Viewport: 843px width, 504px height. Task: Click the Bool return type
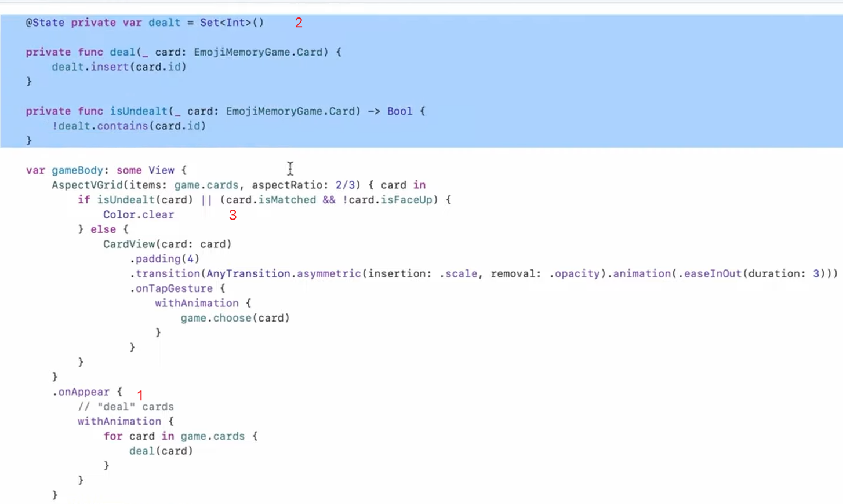tap(399, 111)
